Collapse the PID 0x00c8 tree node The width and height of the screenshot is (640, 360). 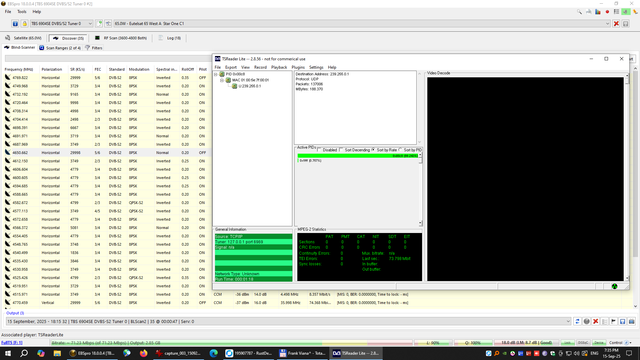pyautogui.click(x=216, y=74)
